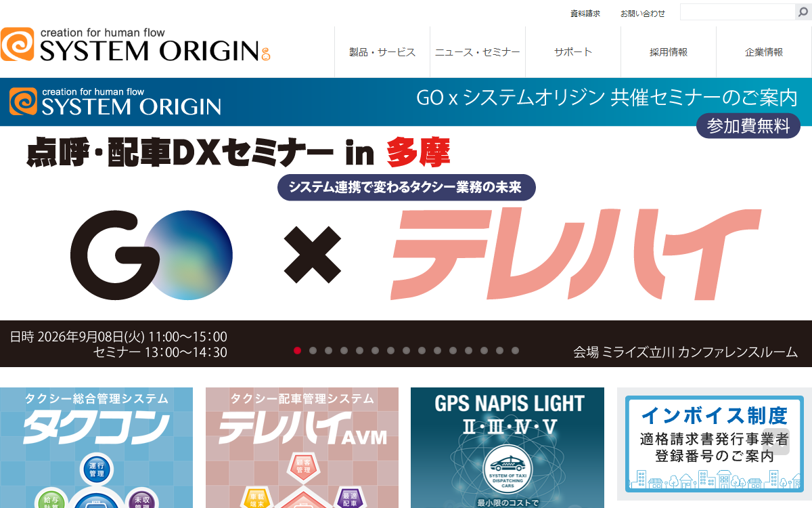Open the GPS NAPIS LIGHT card

[x=507, y=448]
